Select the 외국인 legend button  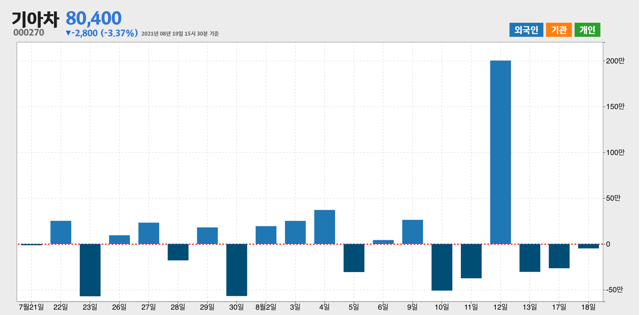(526, 30)
